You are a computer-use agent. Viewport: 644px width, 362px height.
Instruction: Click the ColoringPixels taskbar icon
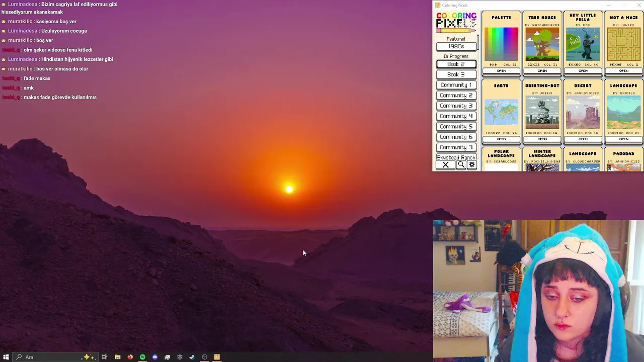point(217,357)
